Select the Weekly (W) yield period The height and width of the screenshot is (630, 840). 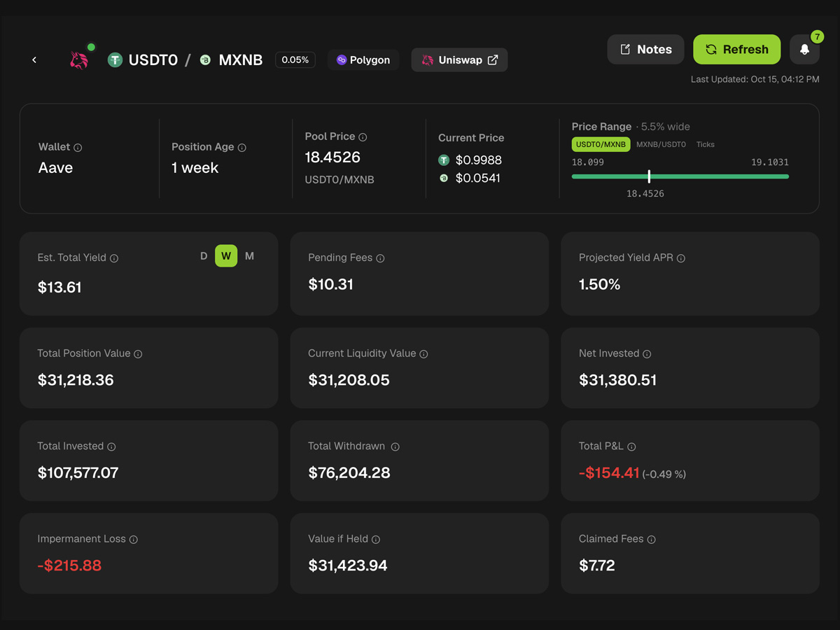226,256
